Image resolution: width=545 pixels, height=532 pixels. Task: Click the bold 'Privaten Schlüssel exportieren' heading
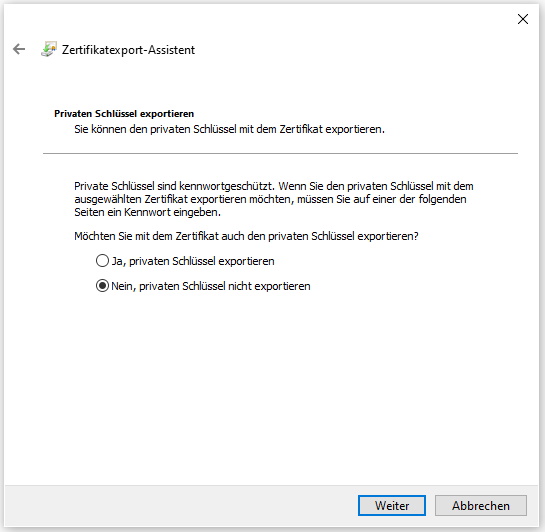tap(124, 114)
